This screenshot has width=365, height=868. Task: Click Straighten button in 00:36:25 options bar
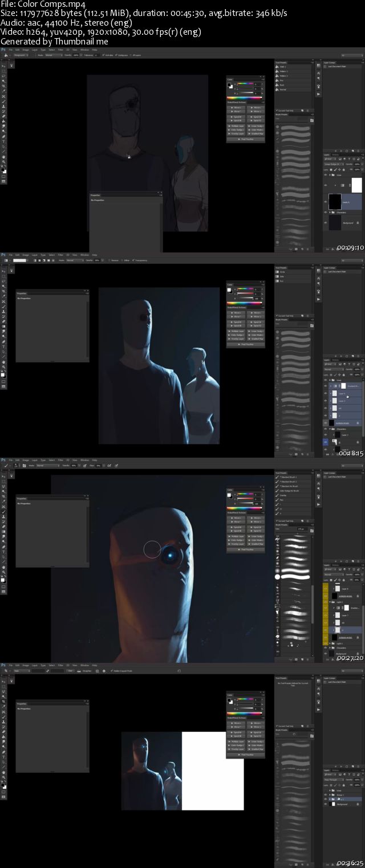tap(84, 671)
